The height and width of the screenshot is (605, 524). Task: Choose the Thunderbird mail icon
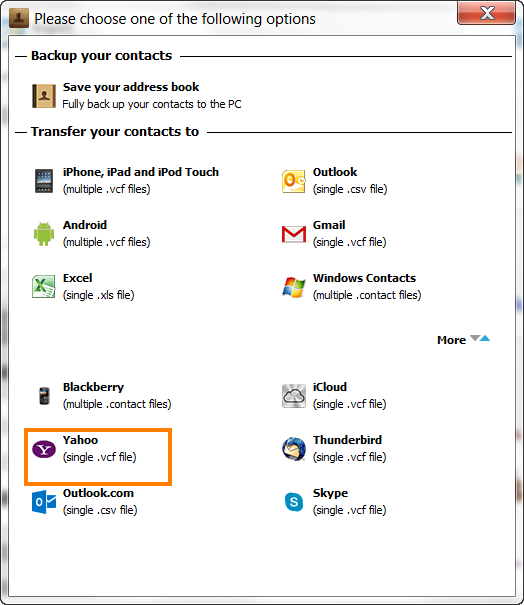[294, 449]
